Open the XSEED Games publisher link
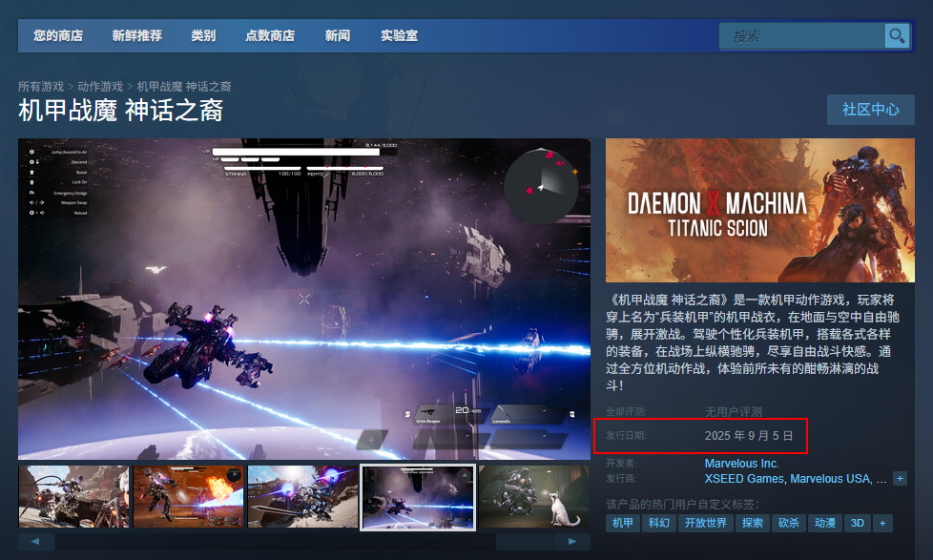The image size is (933, 560). pyautogui.click(x=744, y=479)
